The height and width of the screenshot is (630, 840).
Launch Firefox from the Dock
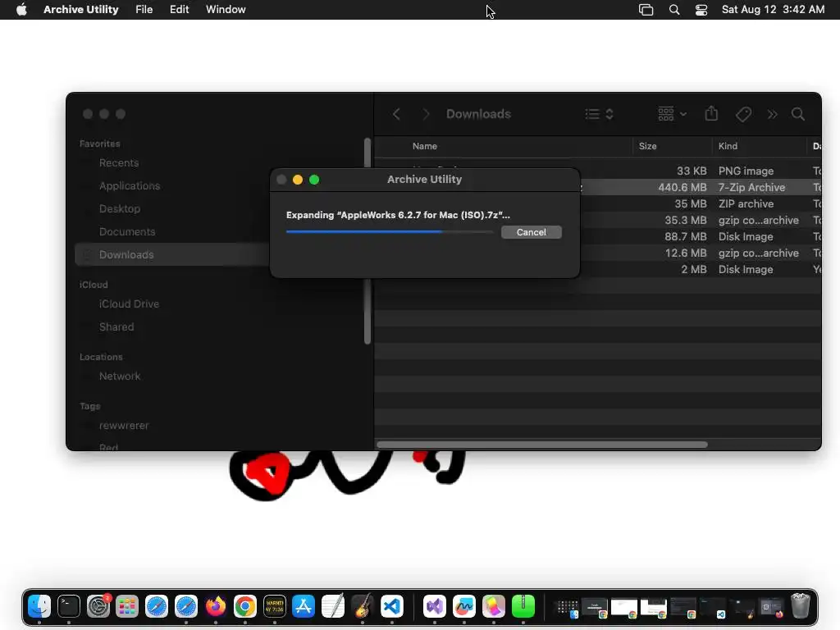216,606
